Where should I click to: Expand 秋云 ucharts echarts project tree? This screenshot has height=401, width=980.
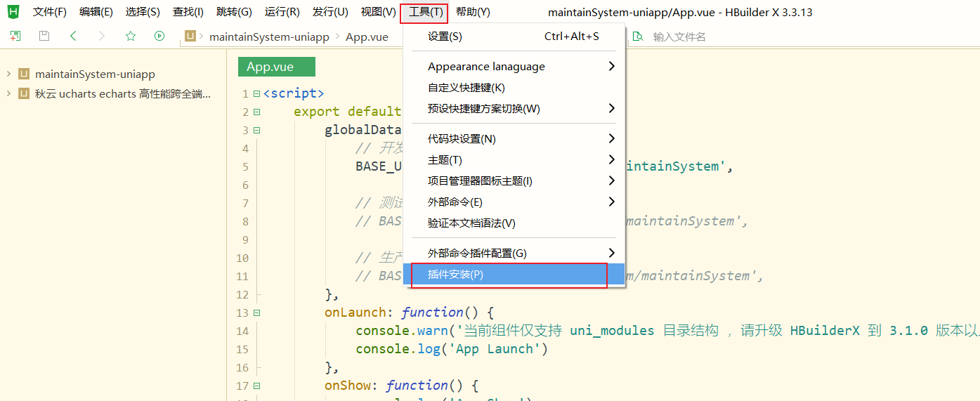(x=8, y=93)
